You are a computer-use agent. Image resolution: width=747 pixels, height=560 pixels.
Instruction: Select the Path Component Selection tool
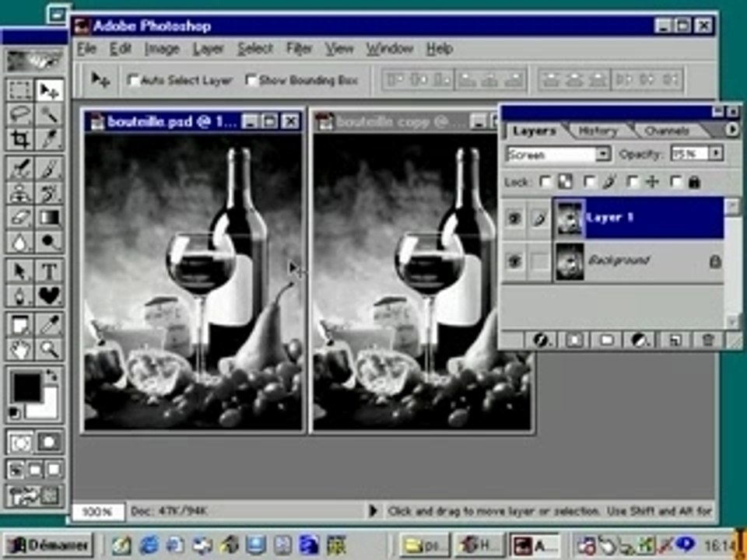pyautogui.click(x=20, y=271)
